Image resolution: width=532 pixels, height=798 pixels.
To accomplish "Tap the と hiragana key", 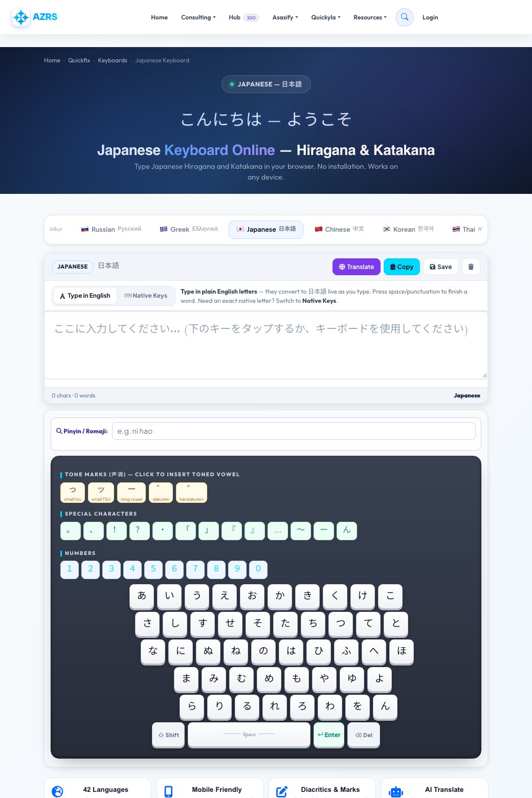I will coord(396,624).
